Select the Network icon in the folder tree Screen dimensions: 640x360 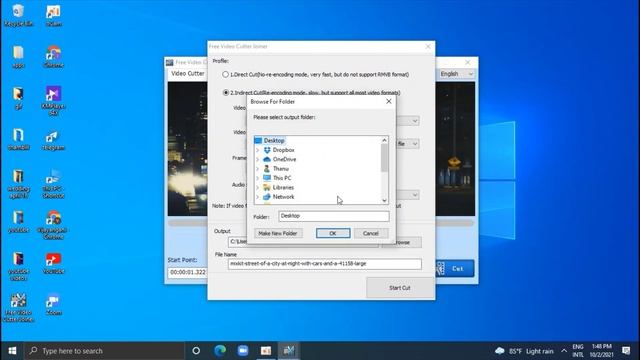pos(267,197)
